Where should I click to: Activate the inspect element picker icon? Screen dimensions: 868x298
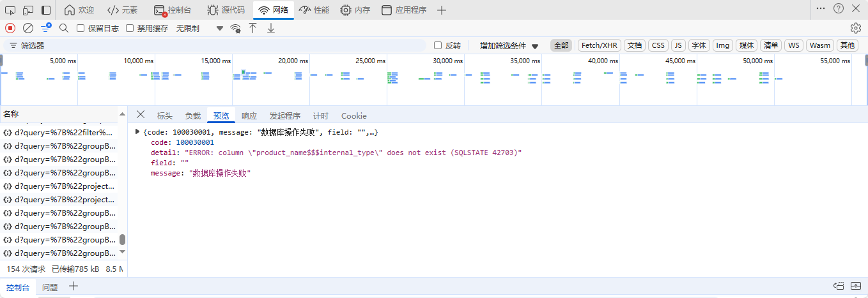pos(11,10)
